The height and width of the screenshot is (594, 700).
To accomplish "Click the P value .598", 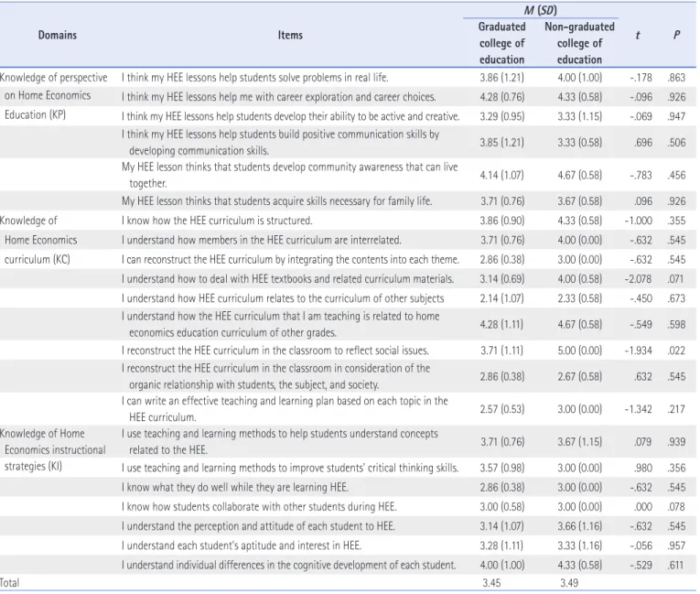I will tap(676, 324).
